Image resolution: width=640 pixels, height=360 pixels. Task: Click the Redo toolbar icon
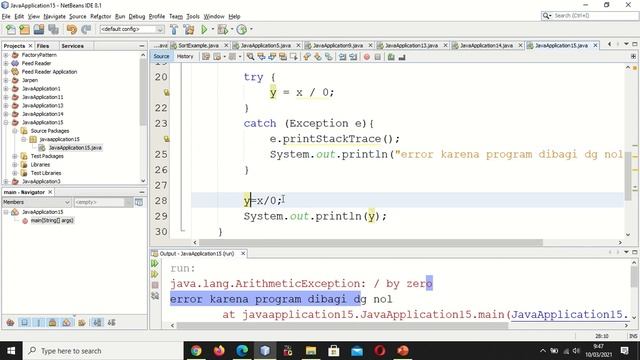point(86,29)
